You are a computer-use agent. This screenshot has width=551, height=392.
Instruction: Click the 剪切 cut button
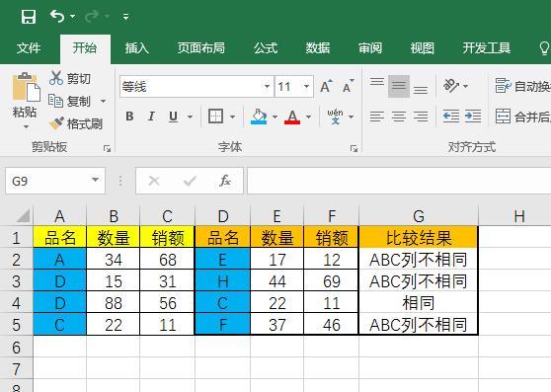(70, 78)
